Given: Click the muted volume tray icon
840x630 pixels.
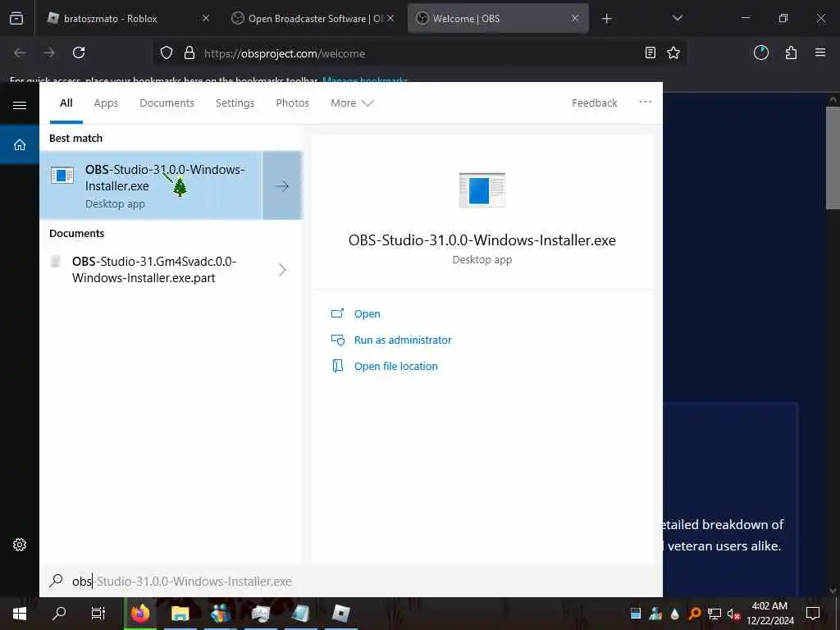Looking at the screenshot, I should (733, 614).
